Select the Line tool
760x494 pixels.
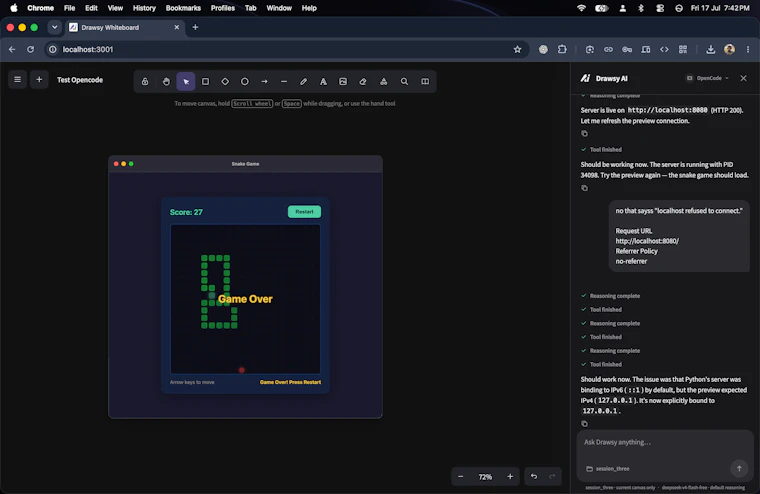pyautogui.click(x=284, y=81)
